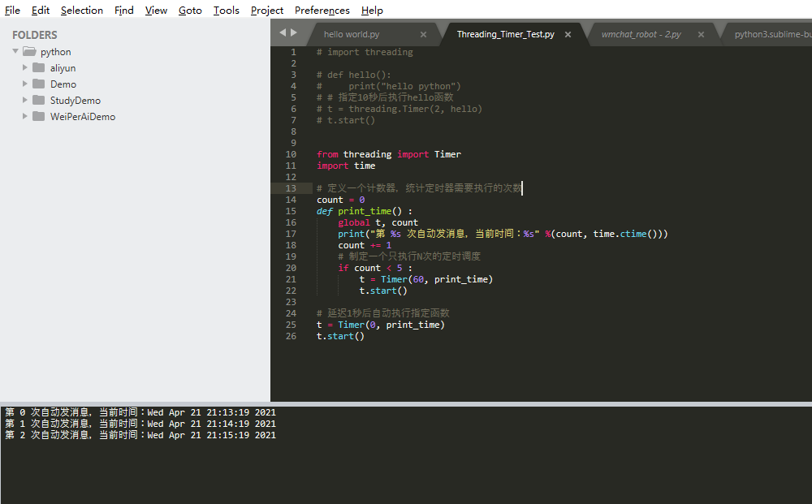The height and width of the screenshot is (504, 812).
Task: Expand the aliyun folder arrow
Action: point(24,67)
